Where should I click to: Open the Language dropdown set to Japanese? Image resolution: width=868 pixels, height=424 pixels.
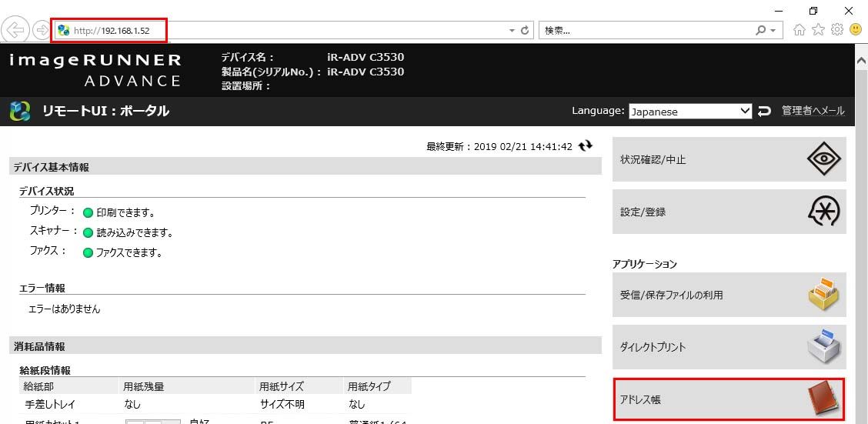click(x=690, y=112)
